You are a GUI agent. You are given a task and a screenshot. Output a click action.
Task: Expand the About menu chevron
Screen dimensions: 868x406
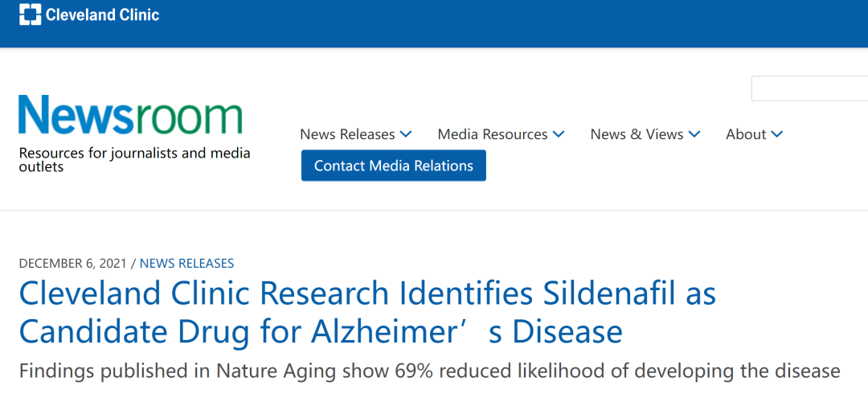(776, 134)
